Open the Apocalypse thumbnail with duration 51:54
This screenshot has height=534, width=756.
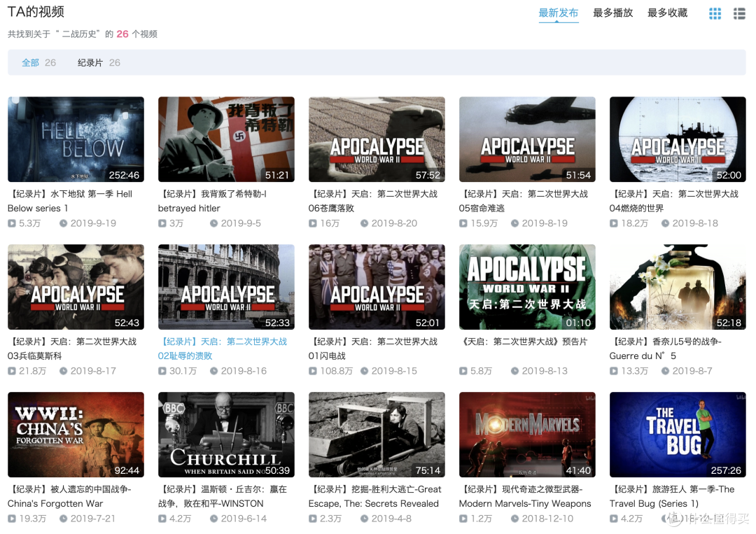(527, 139)
